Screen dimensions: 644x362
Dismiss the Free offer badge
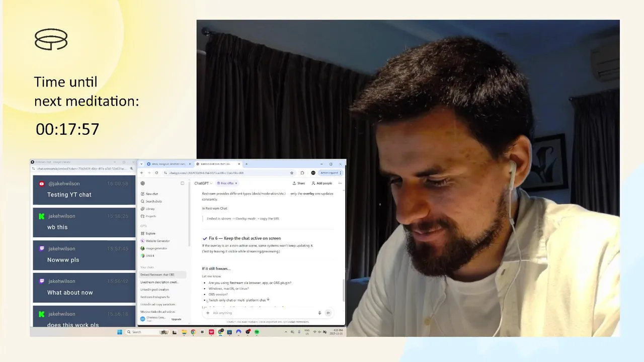point(236,184)
